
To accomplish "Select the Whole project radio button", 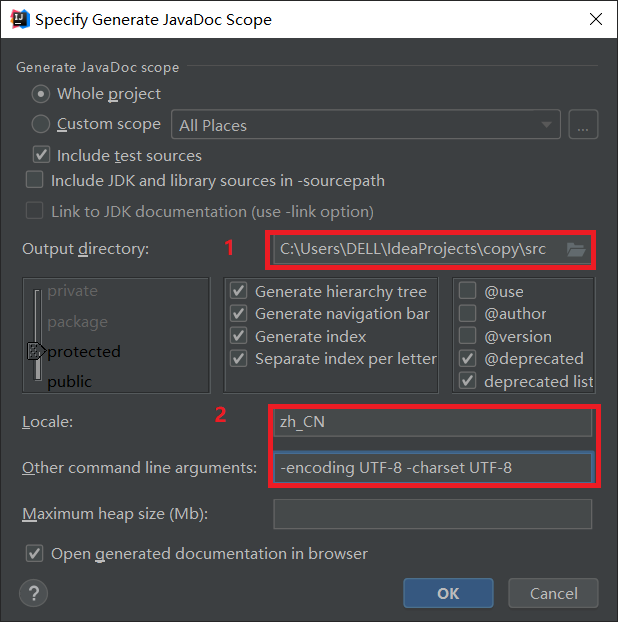I will pyautogui.click(x=41, y=94).
